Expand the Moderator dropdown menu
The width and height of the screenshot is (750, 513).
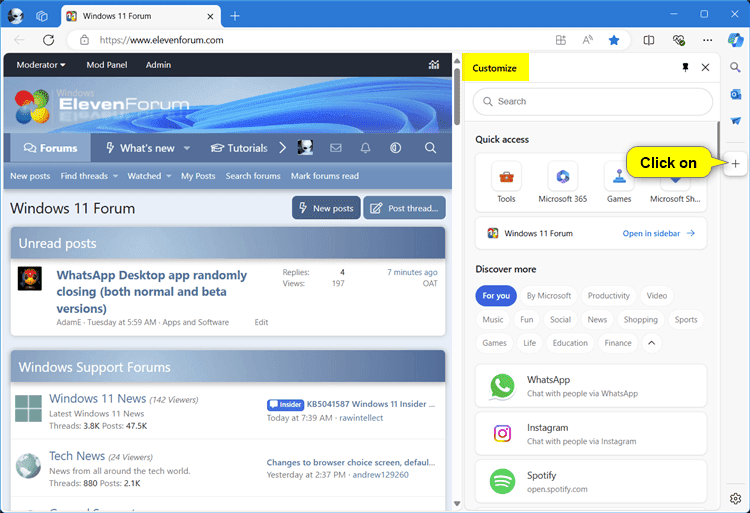[x=41, y=65]
